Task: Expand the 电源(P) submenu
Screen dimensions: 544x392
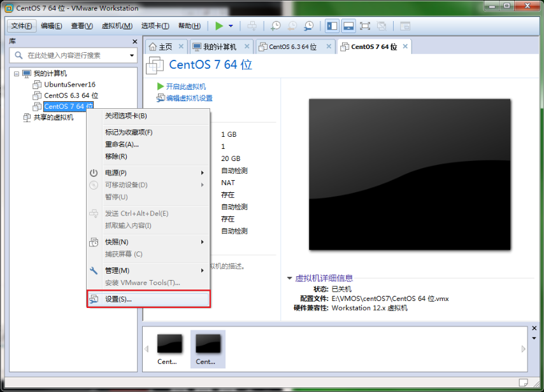Action: click(x=148, y=172)
